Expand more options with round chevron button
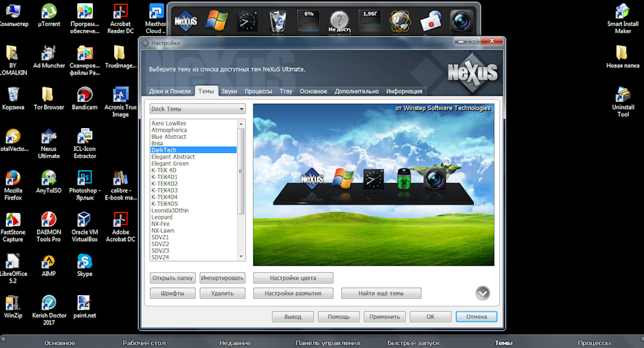The height and width of the screenshot is (348, 644). [483, 293]
